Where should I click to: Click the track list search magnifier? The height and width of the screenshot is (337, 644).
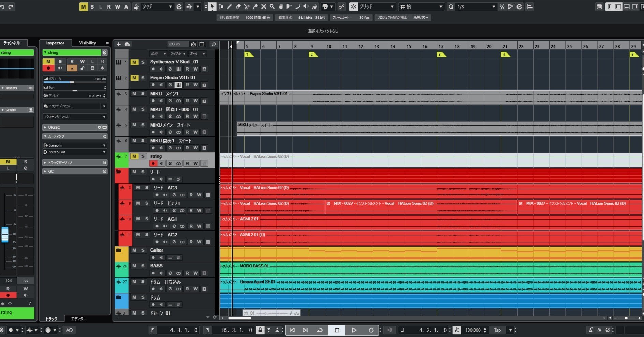214,44
